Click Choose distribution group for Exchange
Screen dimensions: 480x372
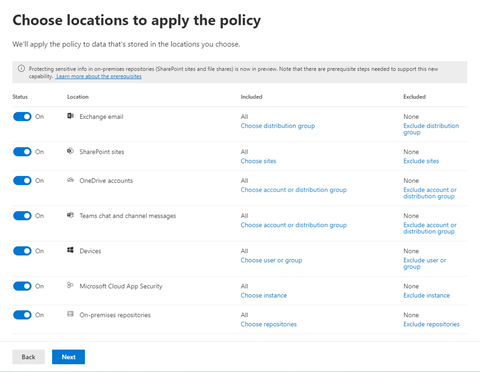pyautogui.click(x=278, y=126)
